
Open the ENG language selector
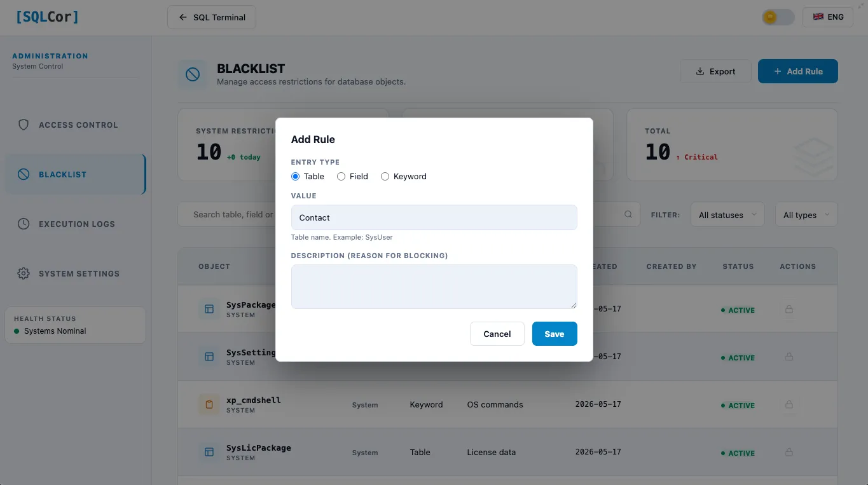pos(828,17)
